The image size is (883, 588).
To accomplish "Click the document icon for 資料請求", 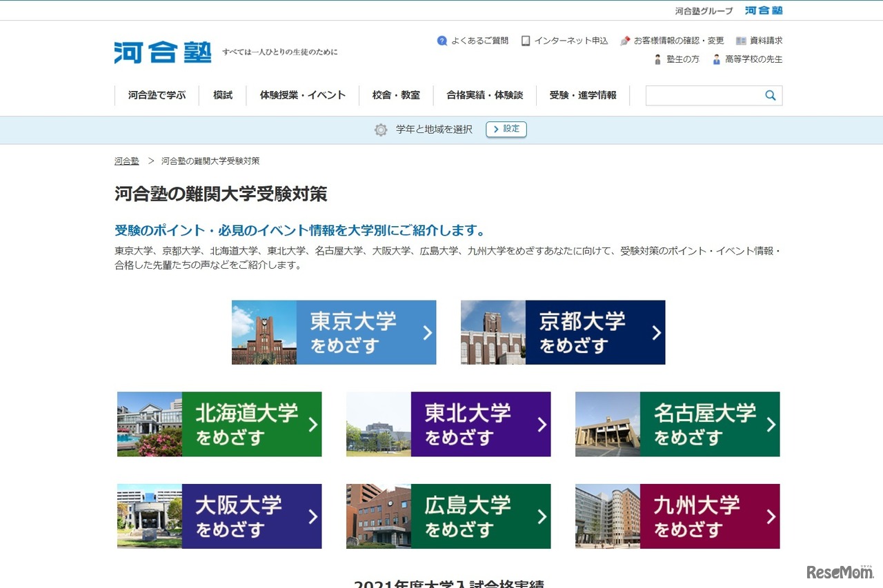I will pyautogui.click(x=741, y=40).
